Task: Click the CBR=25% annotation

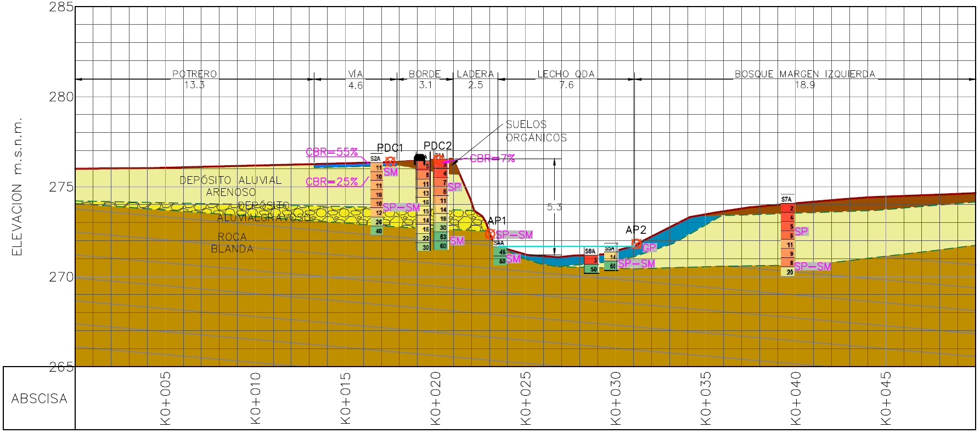Action: pos(332,182)
